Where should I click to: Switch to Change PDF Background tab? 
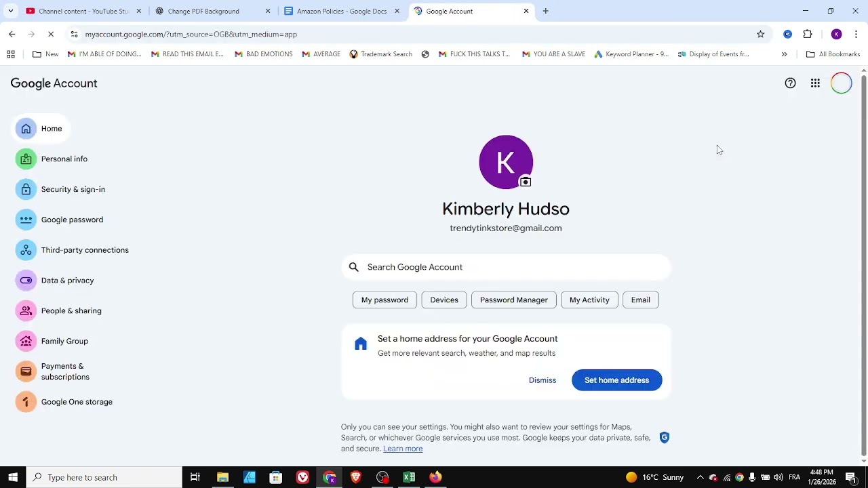[213, 11]
